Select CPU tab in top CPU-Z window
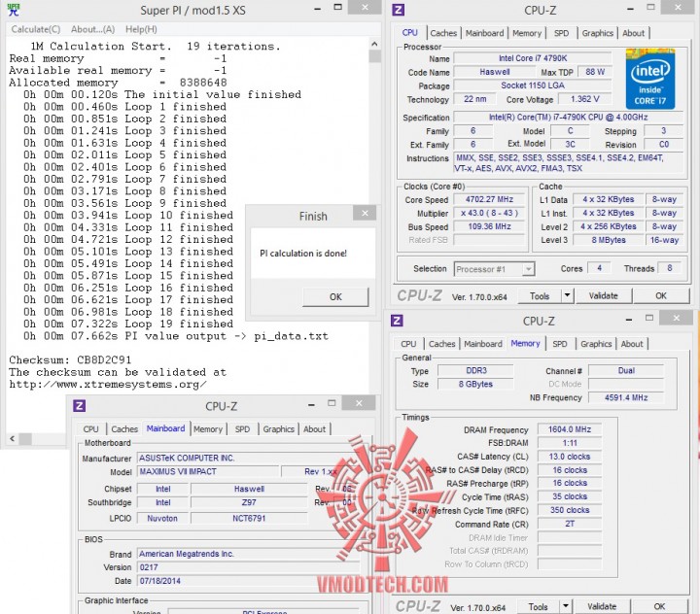This screenshot has height=614, width=700. pos(410,33)
